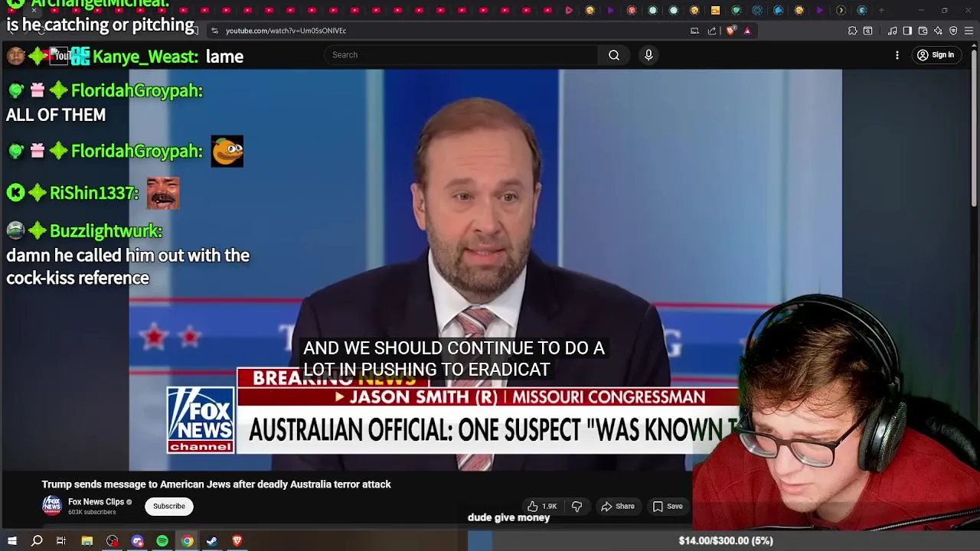The width and height of the screenshot is (980, 551).
Task: Switch to Chrome on the taskbar
Action: click(187, 541)
